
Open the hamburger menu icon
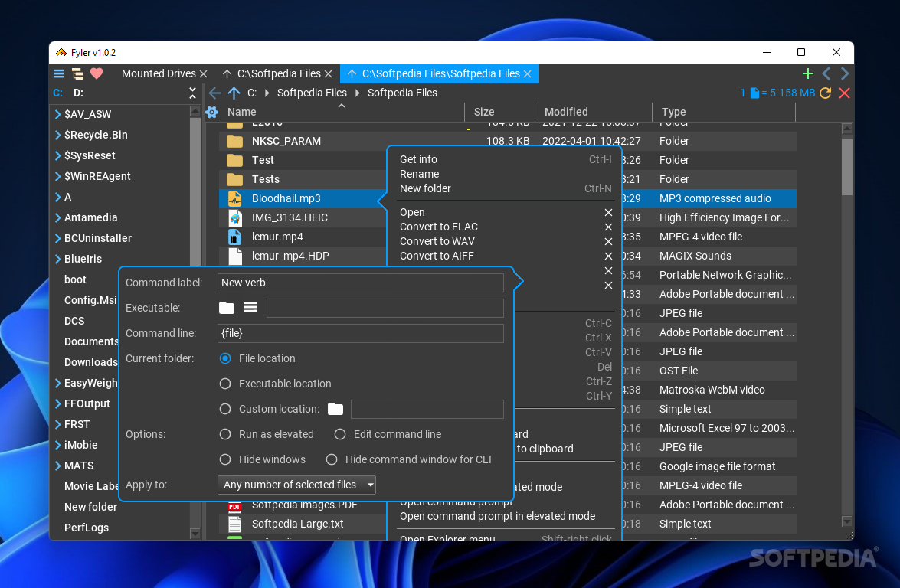click(x=58, y=73)
